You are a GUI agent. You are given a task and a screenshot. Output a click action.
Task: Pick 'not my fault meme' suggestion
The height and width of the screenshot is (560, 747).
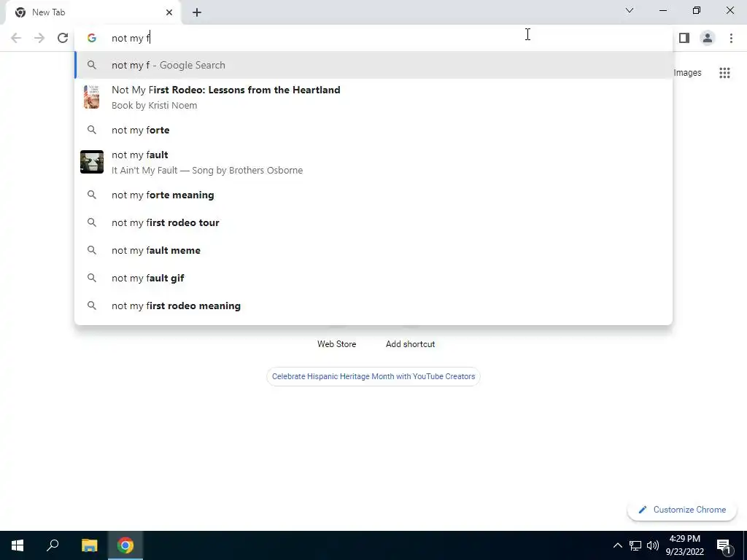pyautogui.click(x=373, y=251)
